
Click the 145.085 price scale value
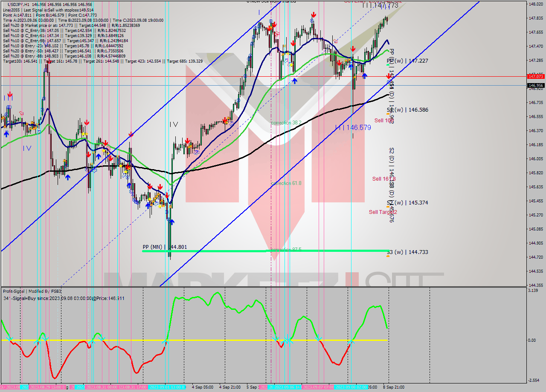pos(536,229)
